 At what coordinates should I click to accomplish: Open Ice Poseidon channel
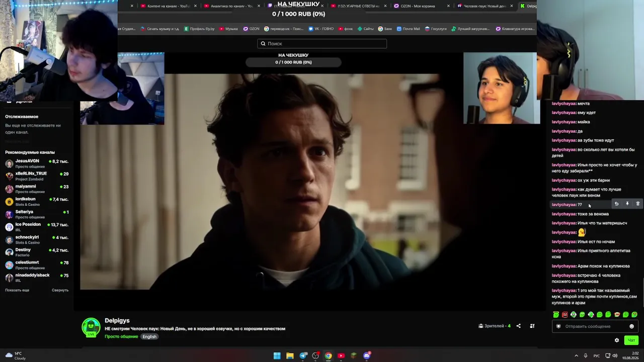pyautogui.click(x=37, y=227)
